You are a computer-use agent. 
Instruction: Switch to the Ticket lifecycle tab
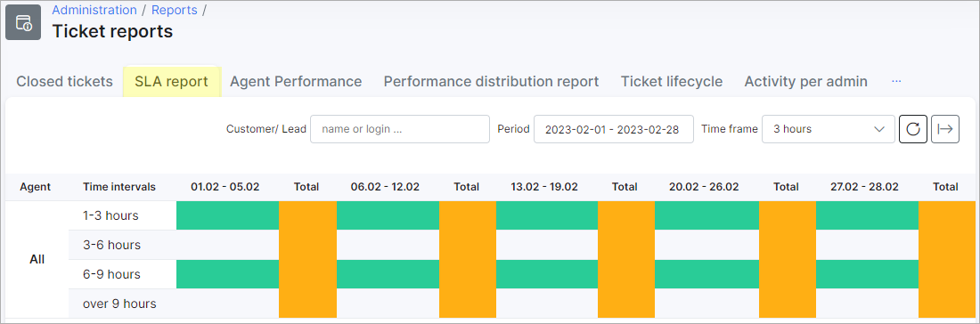point(671,81)
